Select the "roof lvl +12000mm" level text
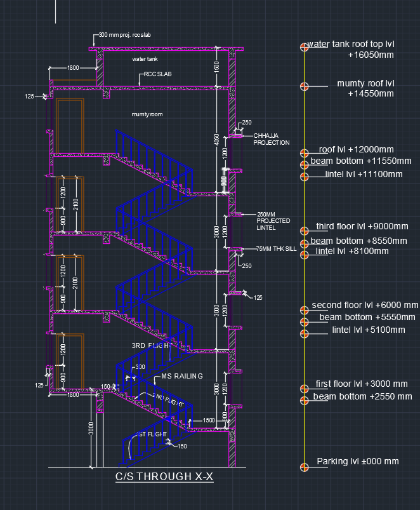 pos(357,149)
